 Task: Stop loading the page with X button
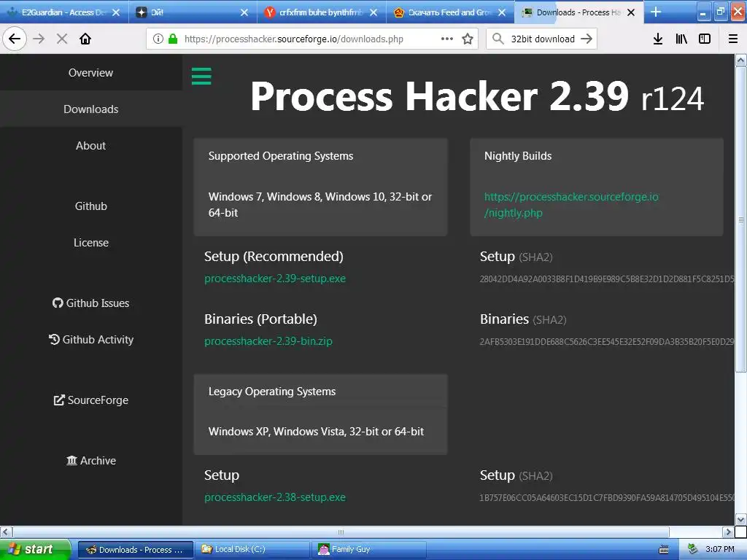pyautogui.click(x=62, y=39)
